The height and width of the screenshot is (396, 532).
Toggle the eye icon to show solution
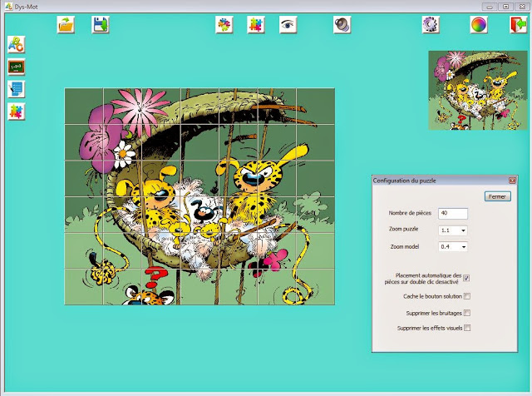(x=288, y=25)
